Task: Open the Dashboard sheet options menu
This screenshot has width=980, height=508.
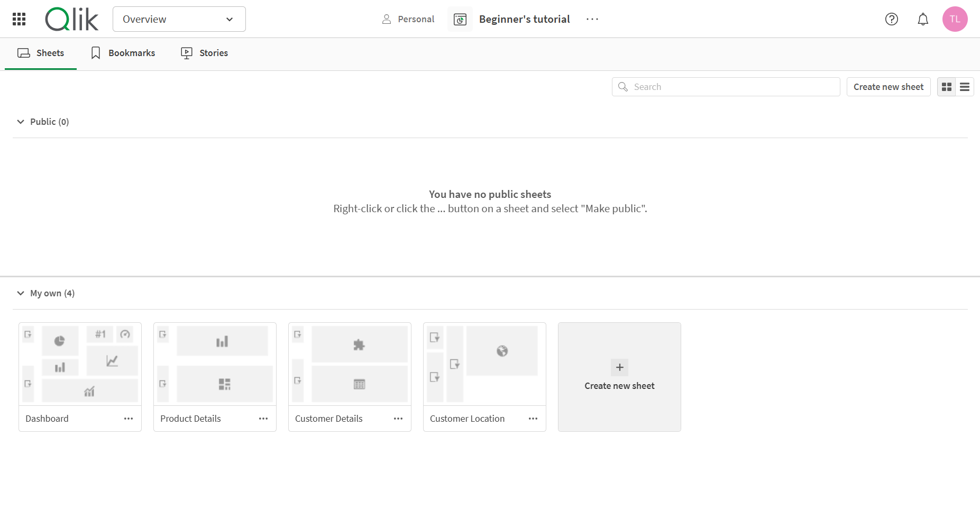Action: pyautogui.click(x=129, y=419)
